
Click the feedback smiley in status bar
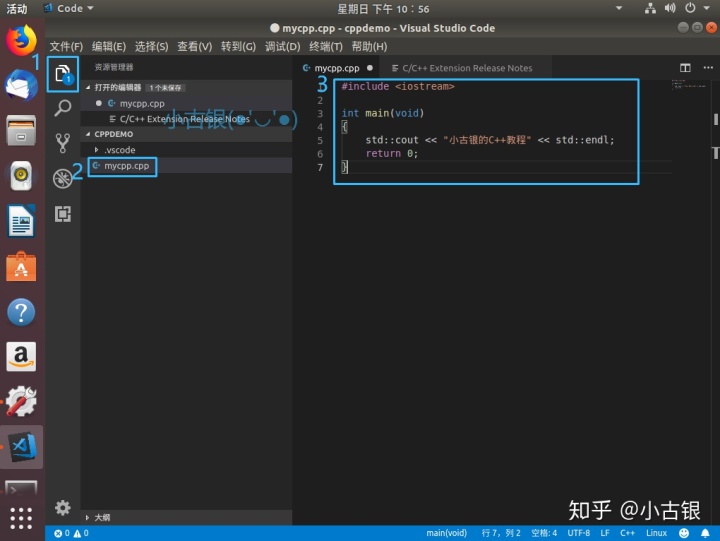[x=684, y=533]
